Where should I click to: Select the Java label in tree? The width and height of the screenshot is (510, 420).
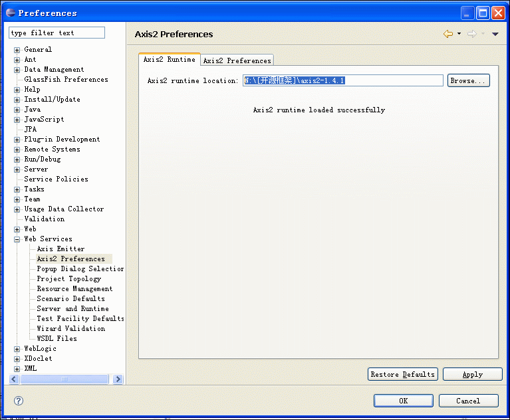(32, 109)
